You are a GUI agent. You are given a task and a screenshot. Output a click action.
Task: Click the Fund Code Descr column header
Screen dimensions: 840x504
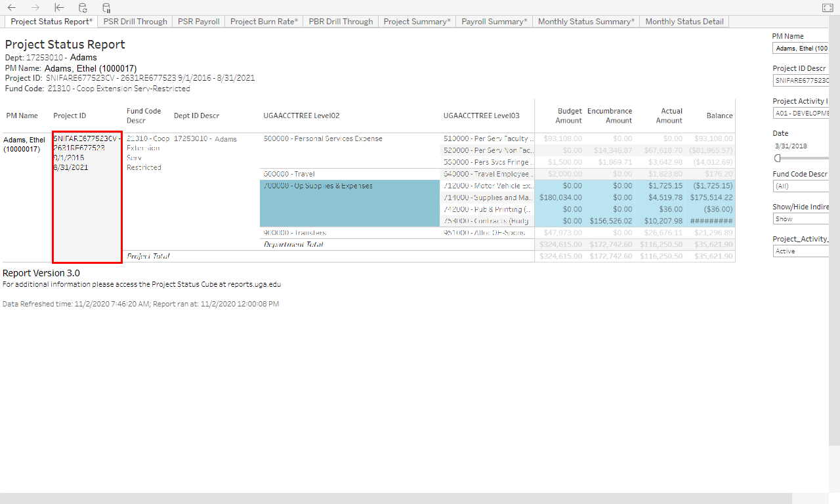pyautogui.click(x=144, y=115)
